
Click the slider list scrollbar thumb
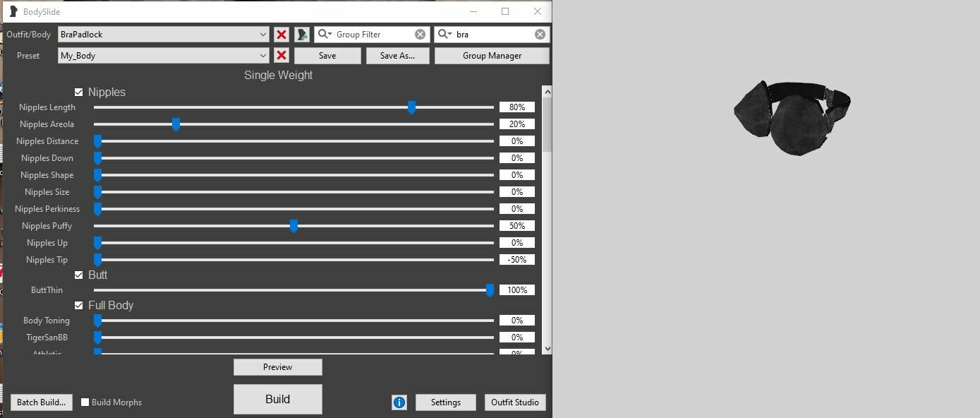click(548, 124)
